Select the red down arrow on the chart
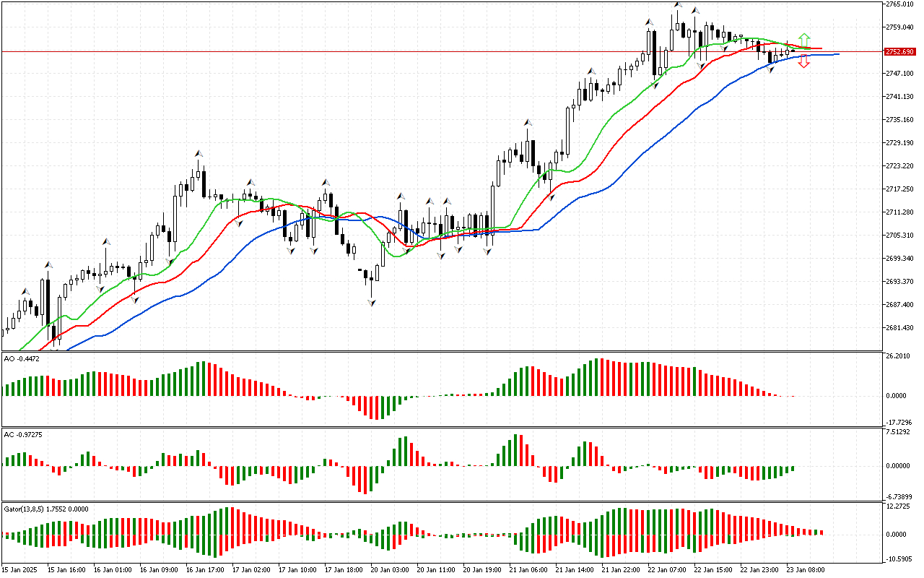The width and height of the screenshot is (924, 578). point(804,62)
